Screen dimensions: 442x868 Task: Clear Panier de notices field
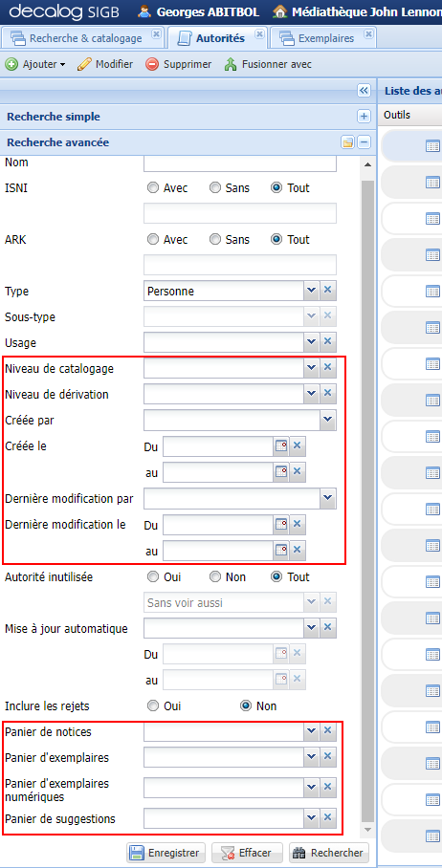pos(328,731)
